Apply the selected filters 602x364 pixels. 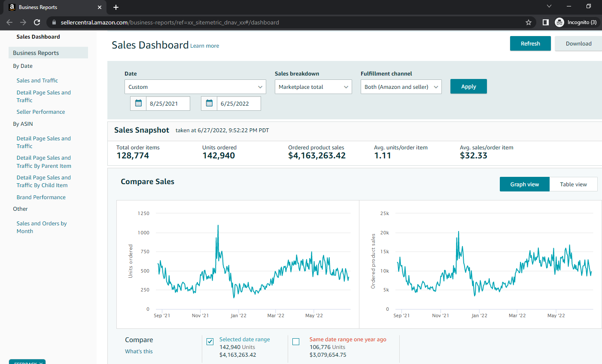click(468, 86)
